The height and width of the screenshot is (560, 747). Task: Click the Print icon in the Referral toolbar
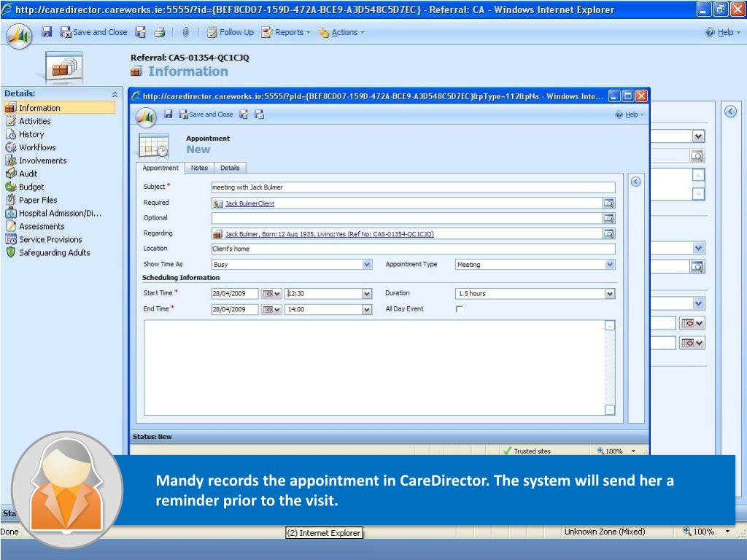coord(160,32)
